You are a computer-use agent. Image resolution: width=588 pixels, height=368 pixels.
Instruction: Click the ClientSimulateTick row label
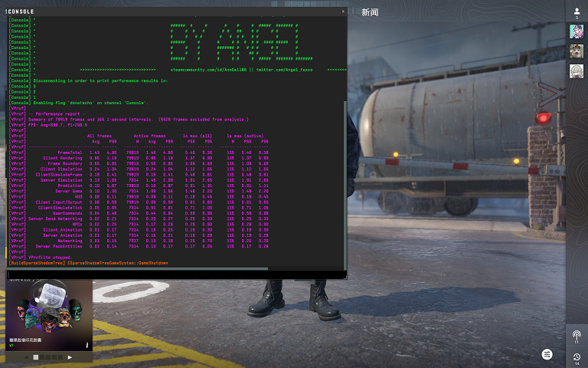coord(60,208)
